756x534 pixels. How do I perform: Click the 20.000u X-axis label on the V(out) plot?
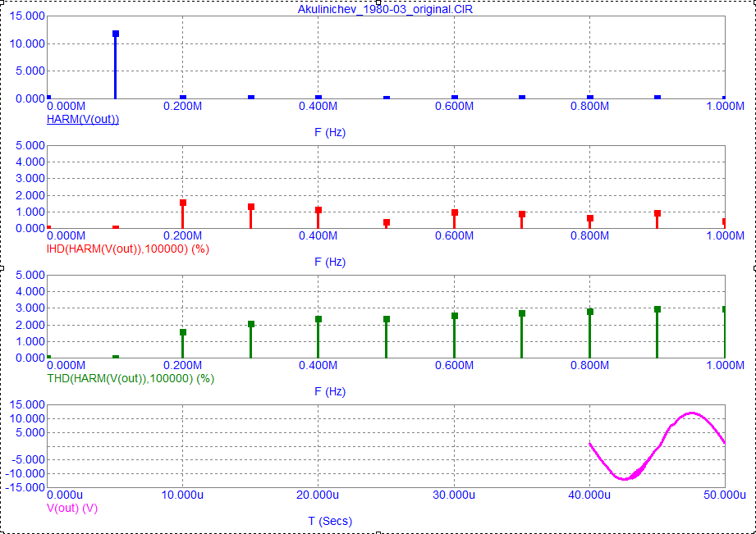[318, 495]
